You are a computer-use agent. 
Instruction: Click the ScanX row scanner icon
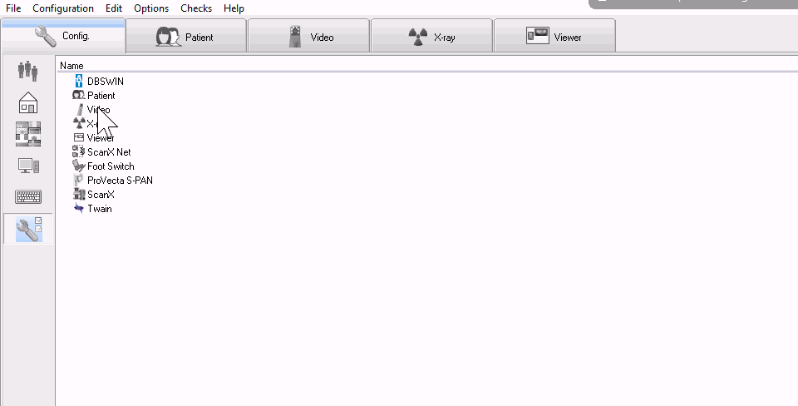tap(79, 194)
